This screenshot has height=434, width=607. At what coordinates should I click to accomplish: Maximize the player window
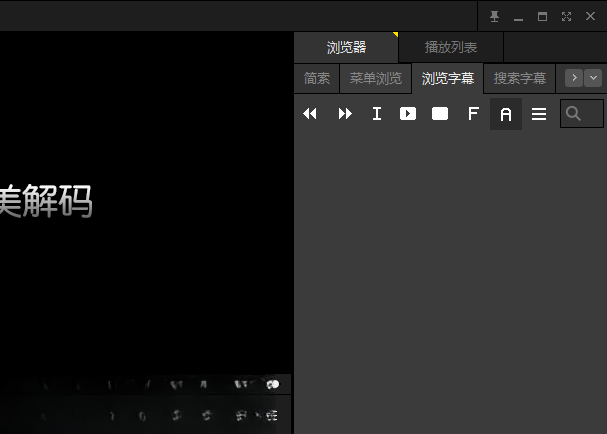(x=542, y=16)
